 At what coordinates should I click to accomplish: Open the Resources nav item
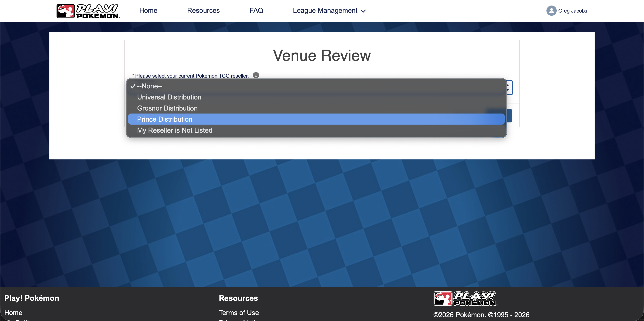tap(203, 10)
